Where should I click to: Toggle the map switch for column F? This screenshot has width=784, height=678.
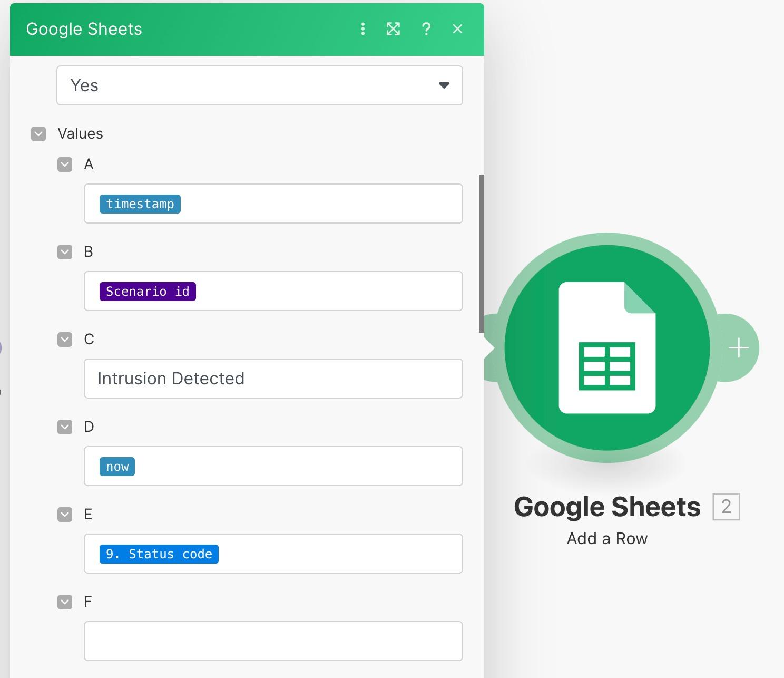click(x=65, y=602)
